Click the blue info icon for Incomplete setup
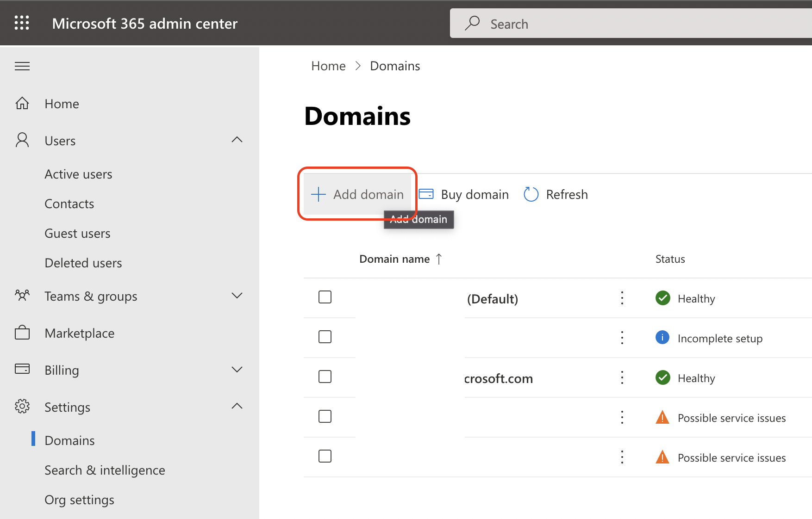Image resolution: width=812 pixels, height=519 pixels. pos(662,337)
